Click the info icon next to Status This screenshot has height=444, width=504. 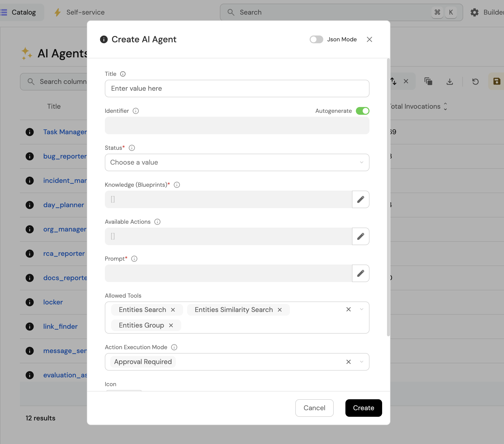[x=132, y=148]
